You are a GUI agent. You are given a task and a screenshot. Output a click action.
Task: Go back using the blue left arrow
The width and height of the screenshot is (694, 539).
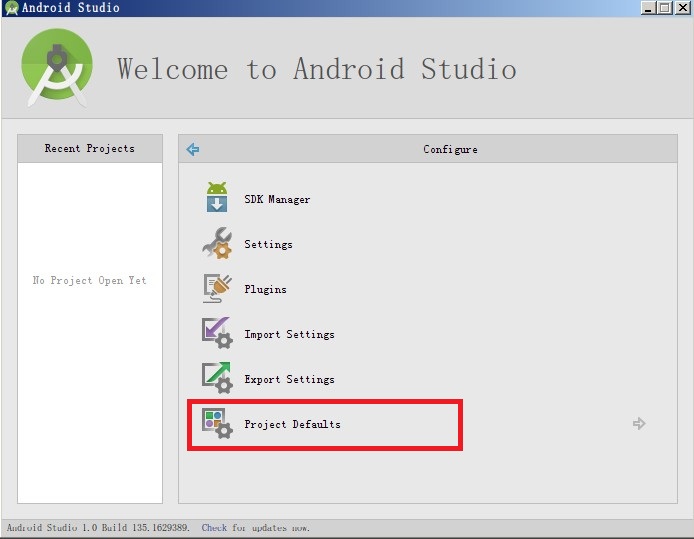pyautogui.click(x=193, y=150)
